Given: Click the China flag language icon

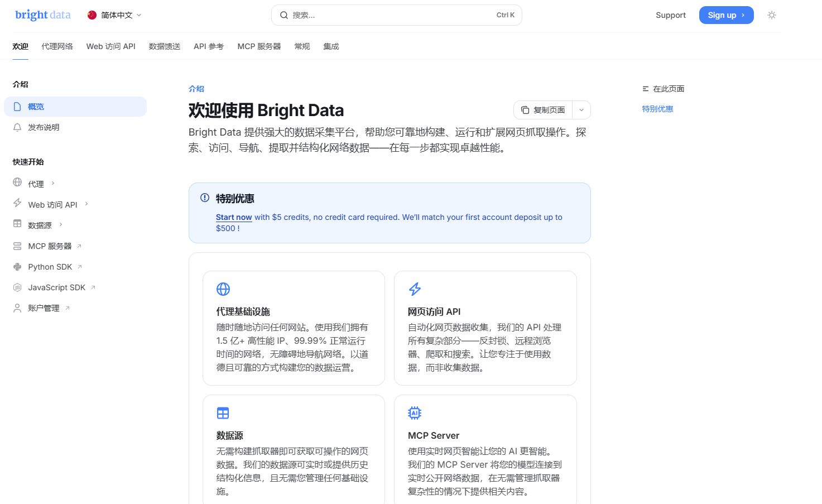Looking at the screenshot, I should coord(92,15).
